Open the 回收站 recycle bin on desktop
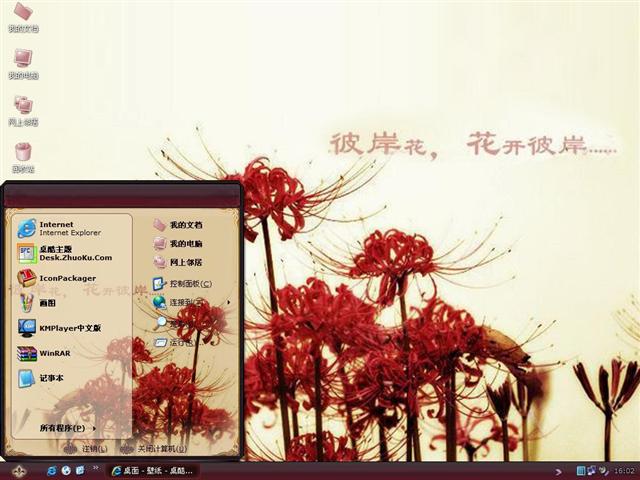The image size is (640, 480). coord(23,158)
